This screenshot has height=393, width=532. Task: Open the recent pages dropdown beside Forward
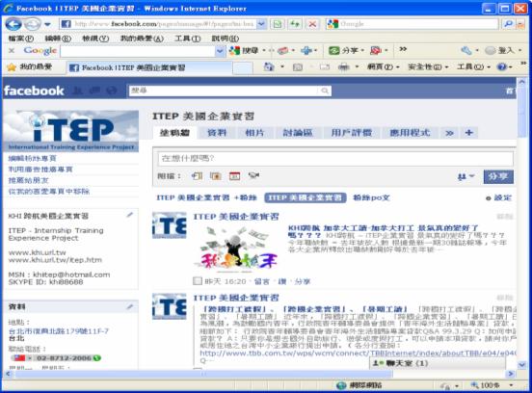47,24
